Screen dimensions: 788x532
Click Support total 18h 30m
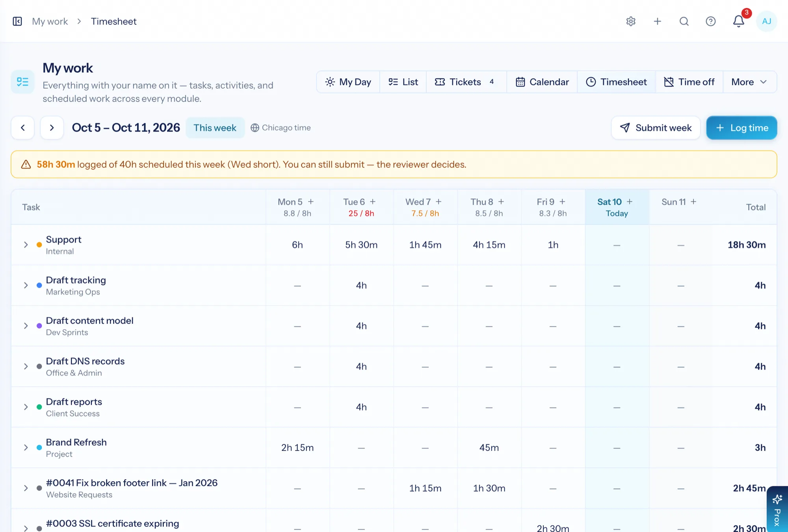coord(747,245)
